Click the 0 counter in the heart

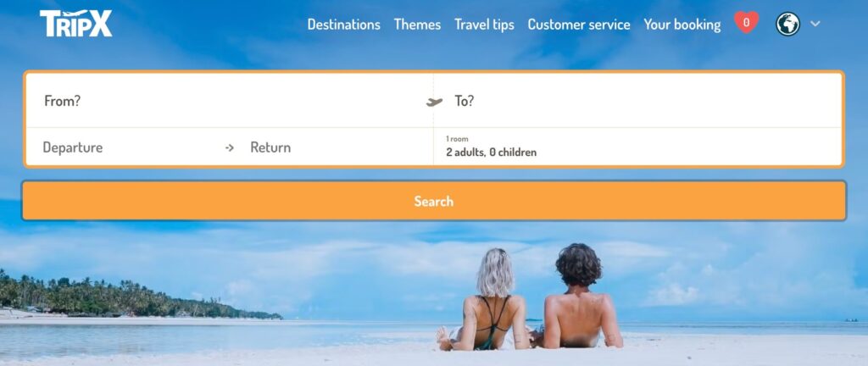pos(746,22)
